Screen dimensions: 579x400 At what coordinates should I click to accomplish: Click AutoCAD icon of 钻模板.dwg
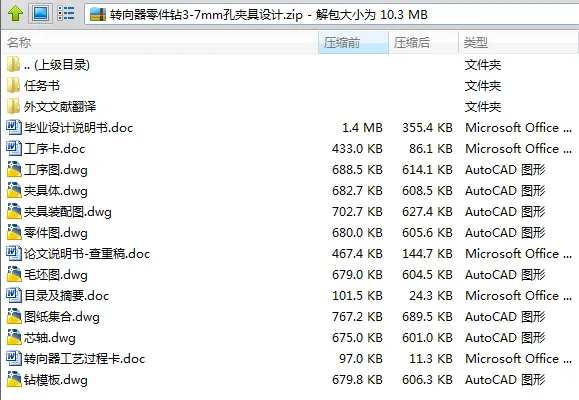(14, 379)
